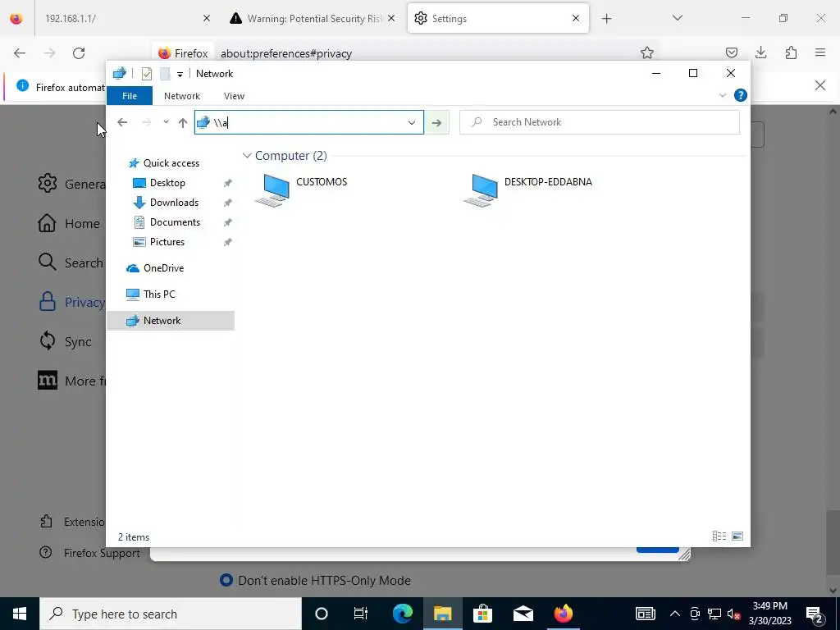Click the Search Network box
840x630 pixels.
pyautogui.click(x=600, y=123)
